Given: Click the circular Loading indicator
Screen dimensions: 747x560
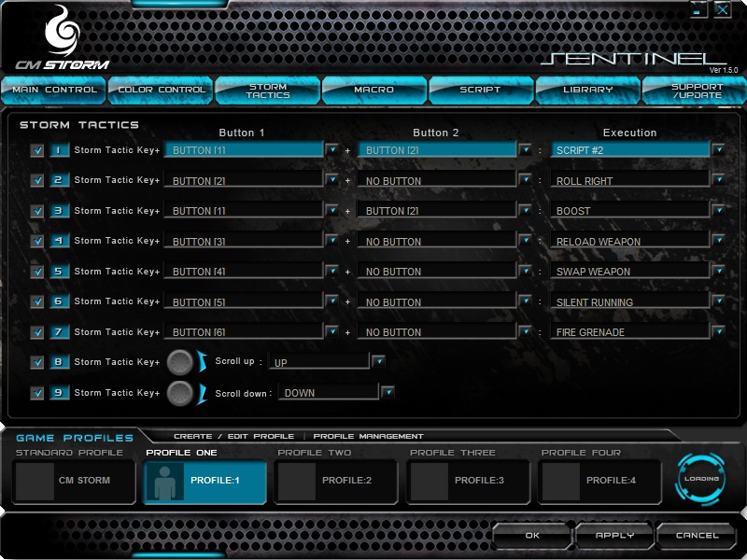Looking at the screenshot, I should [x=700, y=479].
